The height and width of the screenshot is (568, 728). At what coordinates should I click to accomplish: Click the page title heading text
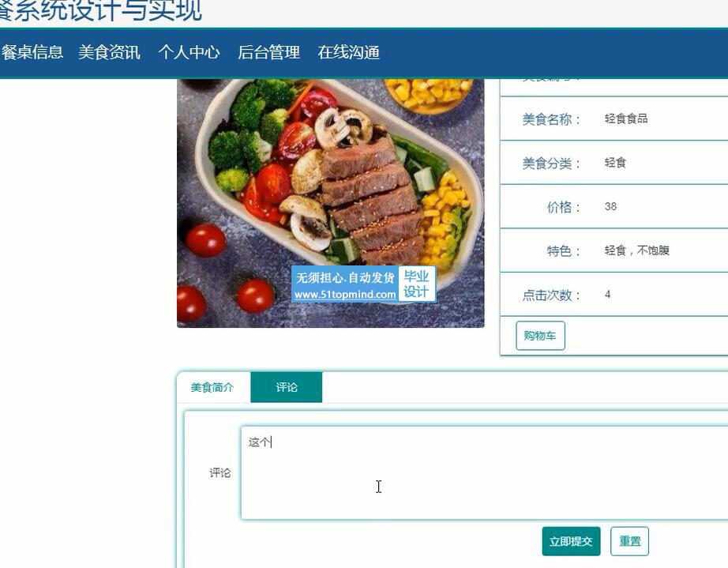point(101,10)
